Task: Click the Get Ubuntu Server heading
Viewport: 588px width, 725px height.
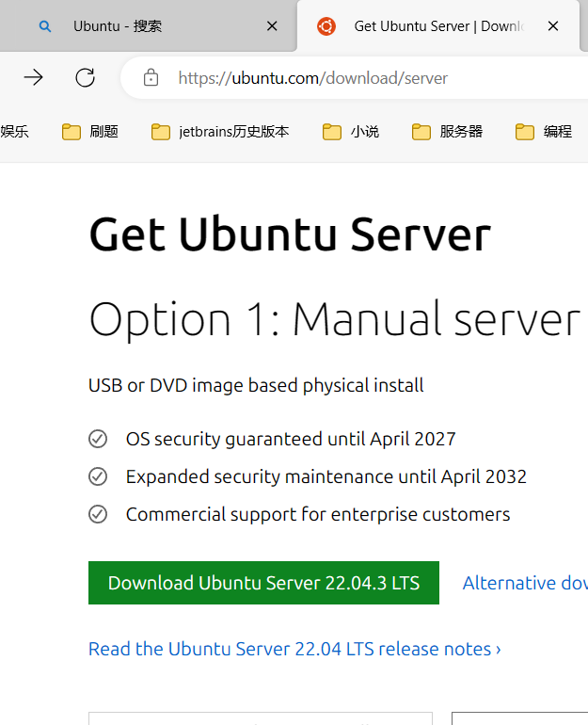Action: [290, 234]
